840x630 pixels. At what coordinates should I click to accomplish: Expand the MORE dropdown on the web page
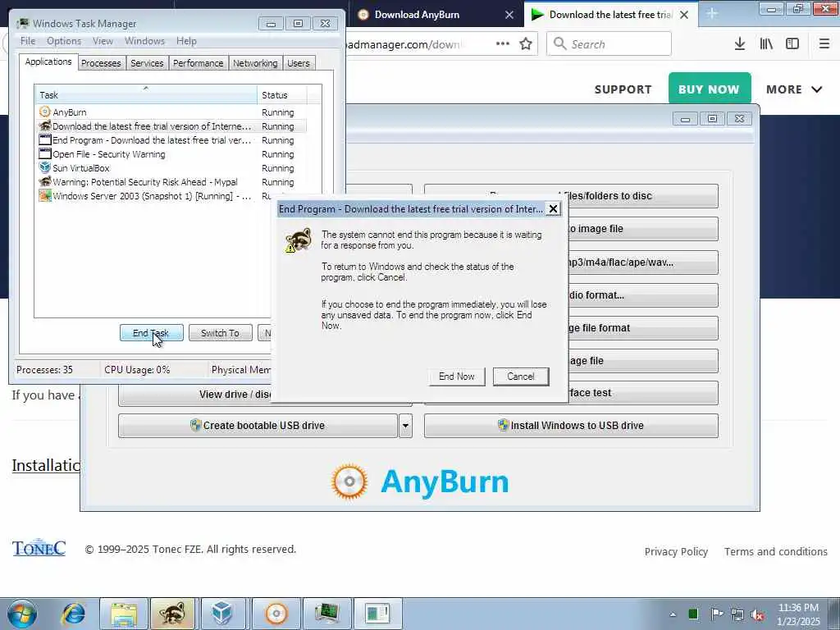[x=794, y=89]
